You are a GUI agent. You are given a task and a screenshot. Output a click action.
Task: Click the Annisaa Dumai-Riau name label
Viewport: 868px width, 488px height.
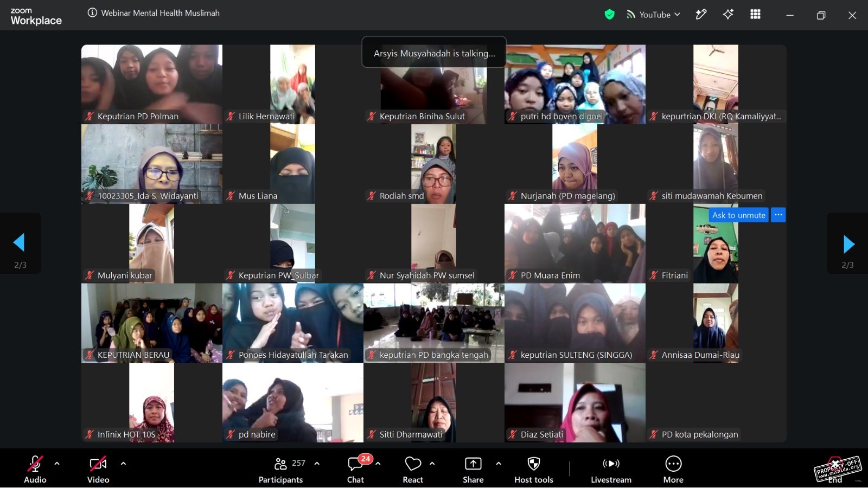click(701, 355)
